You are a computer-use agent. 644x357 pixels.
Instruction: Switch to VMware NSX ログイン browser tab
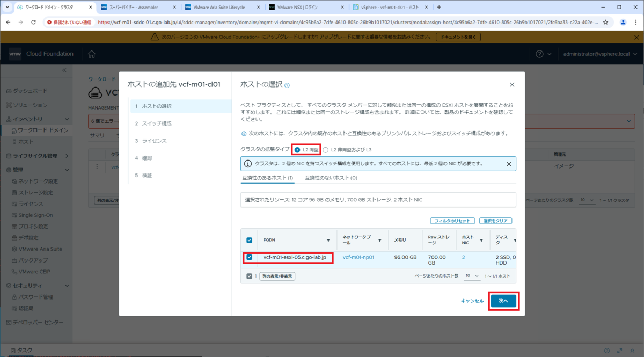[x=306, y=8]
